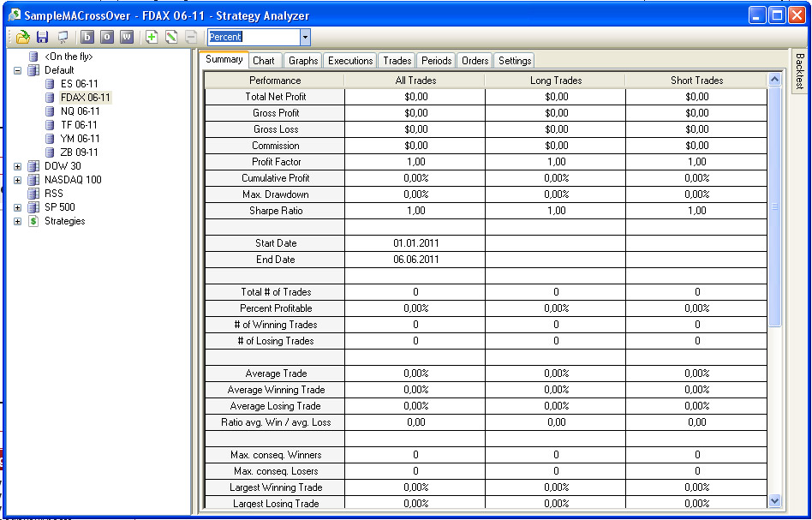The width and height of the screenshot is (812, 520).
Task: Click the grayed minus remove page icon
Action: [x=191, y=37]
